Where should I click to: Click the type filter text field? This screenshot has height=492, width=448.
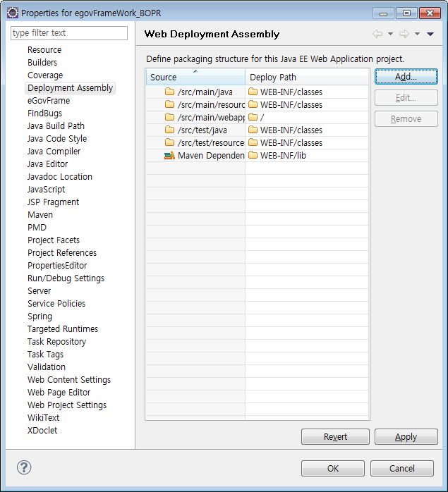tap(69, 33)
